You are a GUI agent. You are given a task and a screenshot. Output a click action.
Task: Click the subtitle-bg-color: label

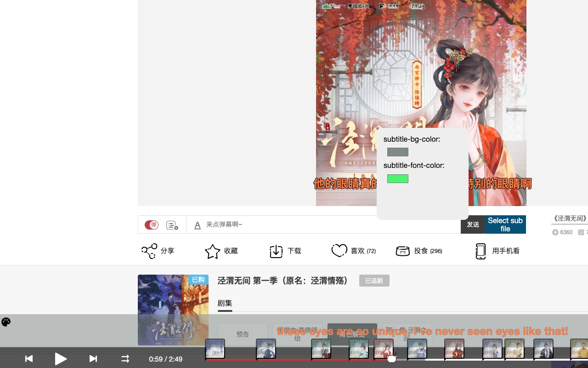(412, 139)
